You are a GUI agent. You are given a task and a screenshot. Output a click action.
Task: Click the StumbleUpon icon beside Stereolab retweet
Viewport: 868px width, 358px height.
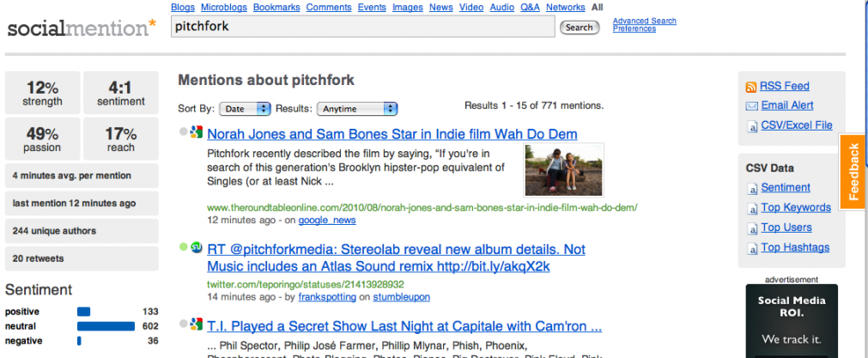[x=196, y=248]
